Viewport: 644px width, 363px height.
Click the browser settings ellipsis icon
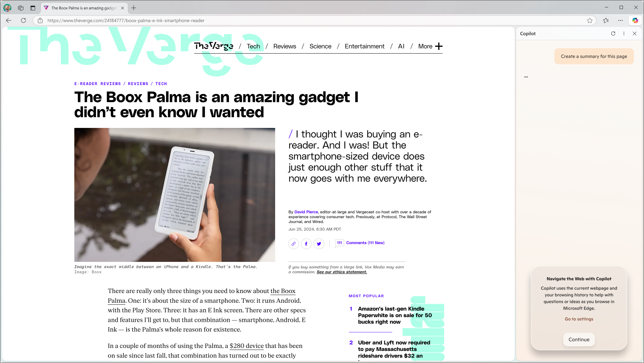(621, 20)
